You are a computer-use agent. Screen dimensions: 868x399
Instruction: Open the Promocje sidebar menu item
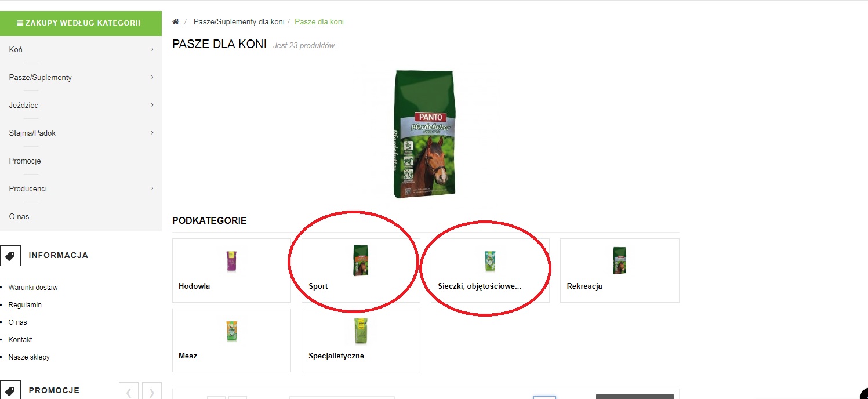25,161
